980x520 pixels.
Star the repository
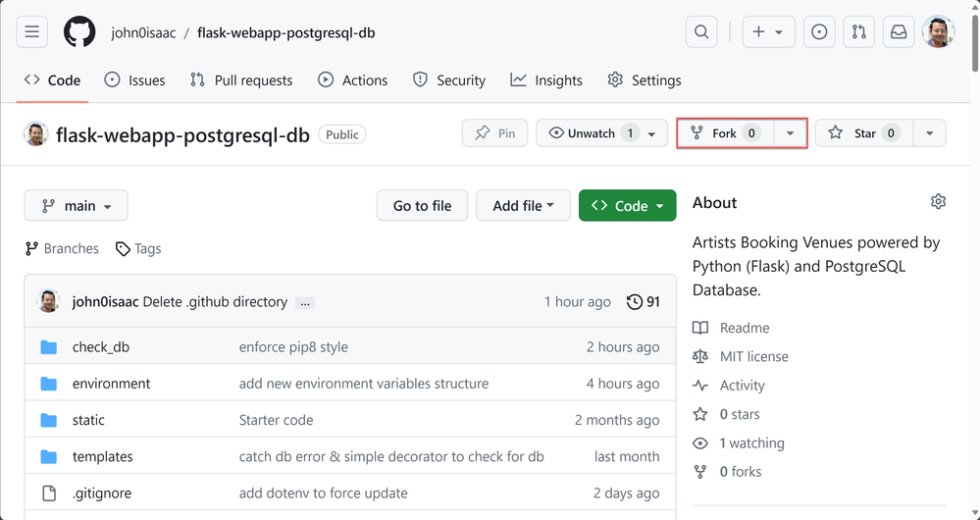[x=864, y=133]
